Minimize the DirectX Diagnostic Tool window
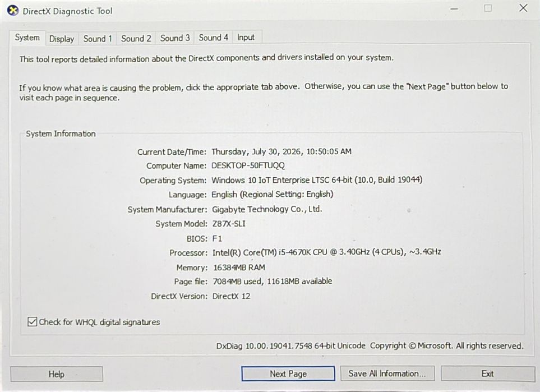This screenshot has height=392, width=540. coord(455,8)
